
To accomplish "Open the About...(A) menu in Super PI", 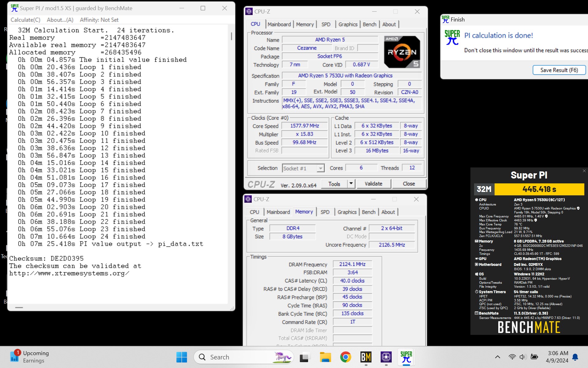I will click(x=60, y=20).
